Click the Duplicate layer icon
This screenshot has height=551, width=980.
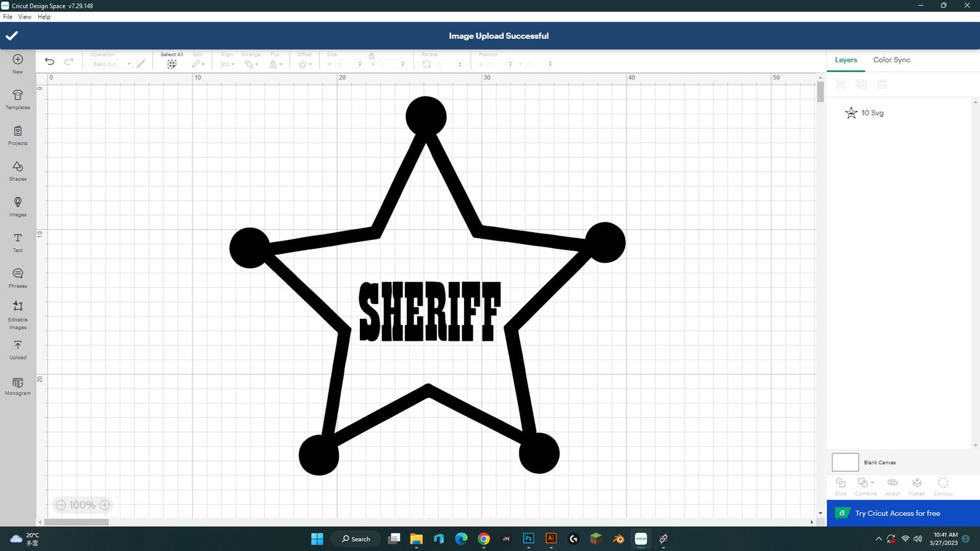coord(862,84)
